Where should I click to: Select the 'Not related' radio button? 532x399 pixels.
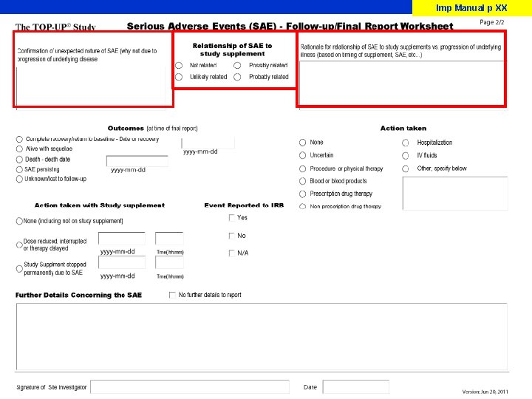[179, 65]
